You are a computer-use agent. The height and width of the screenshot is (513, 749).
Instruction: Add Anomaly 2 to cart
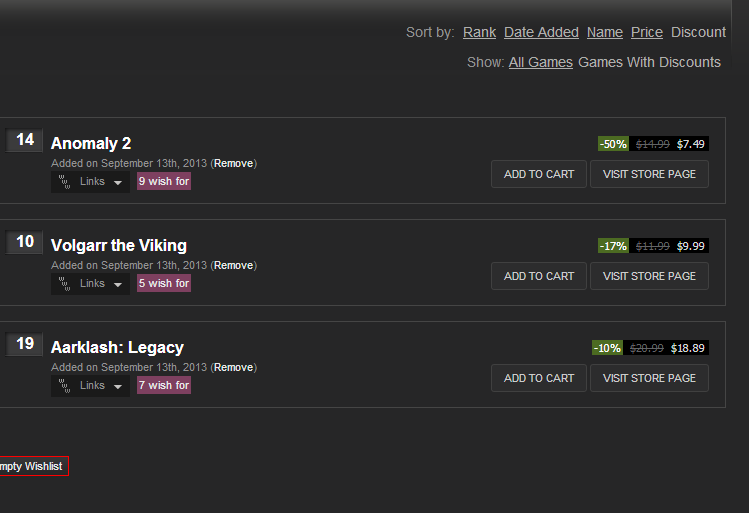pos(539,174)
